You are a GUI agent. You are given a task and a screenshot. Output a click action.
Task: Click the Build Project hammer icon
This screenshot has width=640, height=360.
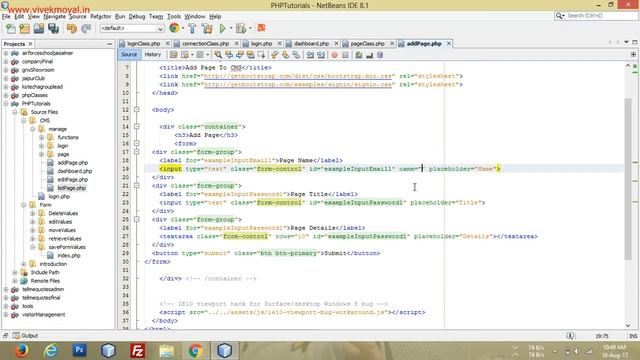(192, 28)
